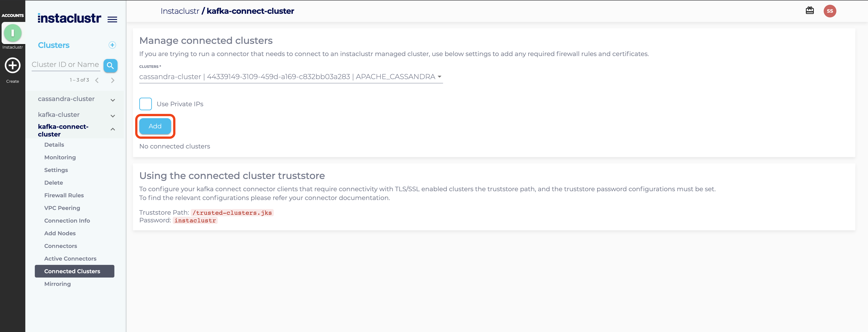Go to previous page of clusters
The width and height of the screenshot is (868, 332).
coord(97,80)
